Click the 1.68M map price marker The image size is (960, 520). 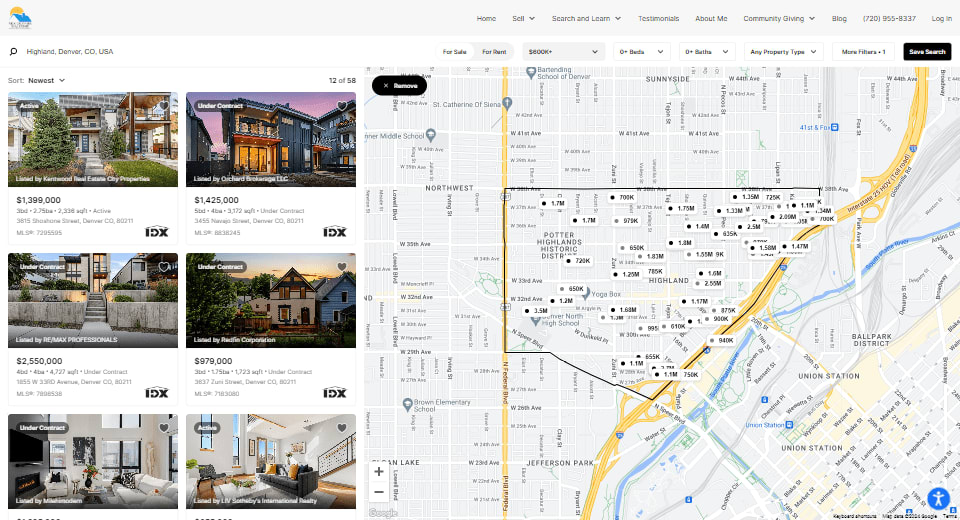point(623,310)
